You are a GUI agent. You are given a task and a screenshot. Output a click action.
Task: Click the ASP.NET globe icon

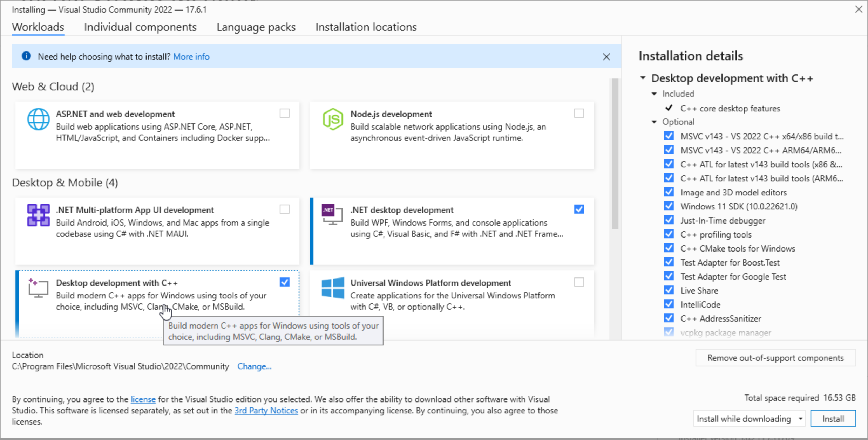pos(38,119)
